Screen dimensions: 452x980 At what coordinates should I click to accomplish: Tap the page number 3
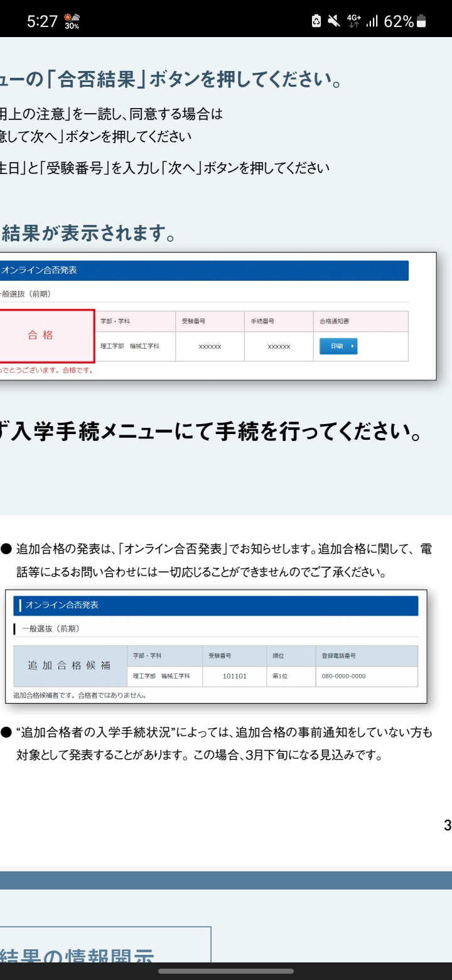447,825
